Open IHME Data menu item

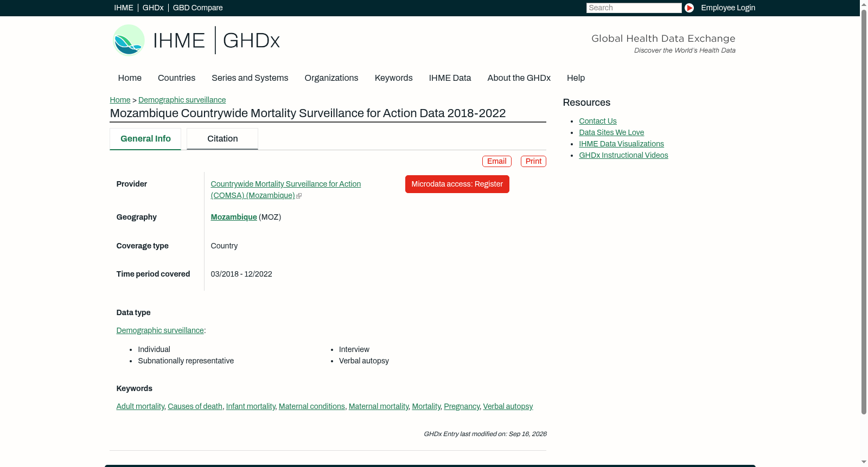point(450,78)
